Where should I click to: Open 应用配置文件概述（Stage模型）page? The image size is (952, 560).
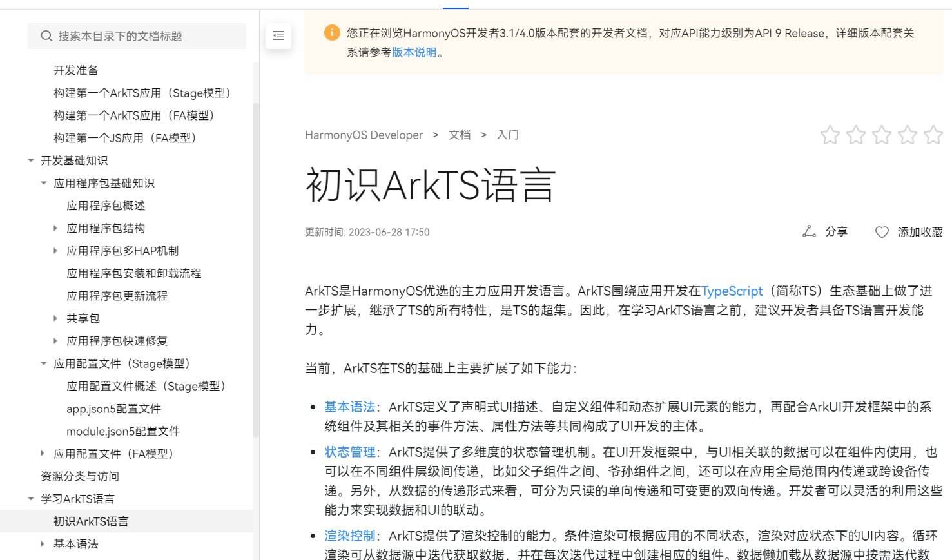[147, 386]
